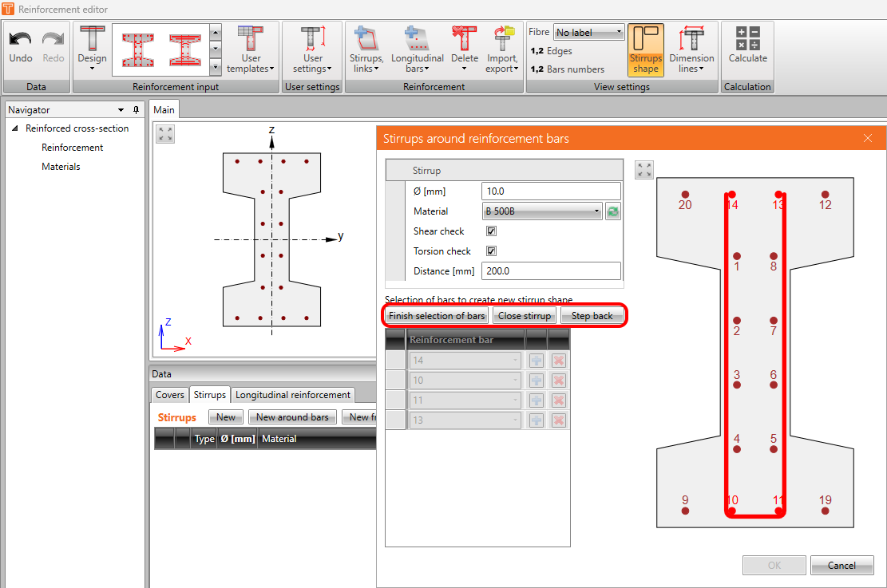Click the Close stirrup button
The image size is (887, 588).
pyautogui.click(x=524, y=316)
